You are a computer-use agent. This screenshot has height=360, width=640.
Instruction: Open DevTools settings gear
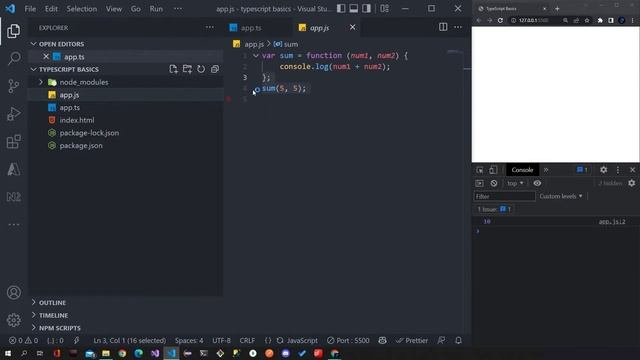click(603, 170)
